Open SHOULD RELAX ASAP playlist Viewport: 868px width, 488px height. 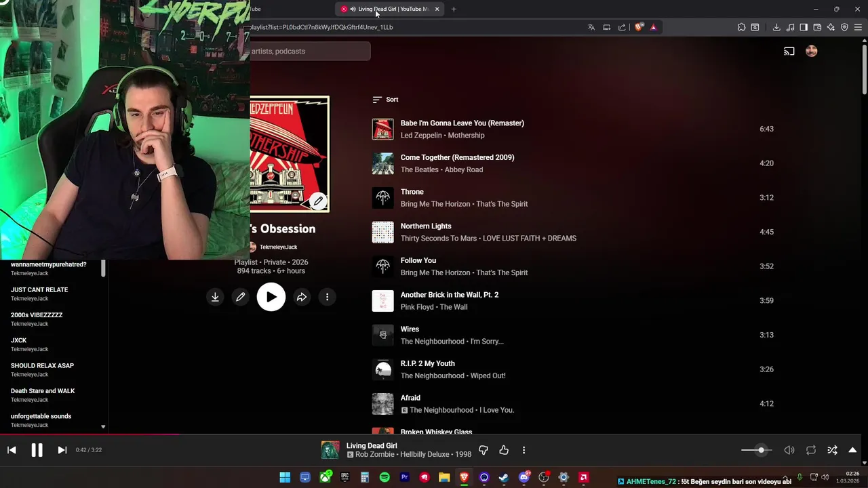(42, 366)
